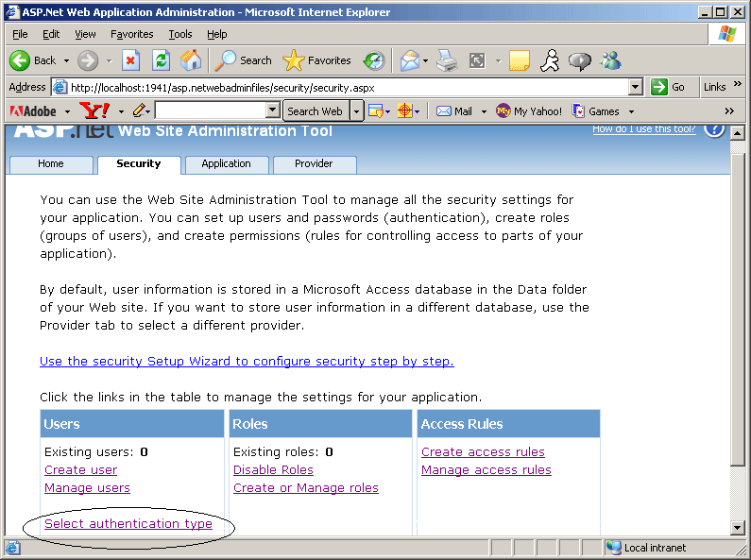Click the Create or Manage roles link
This screenshot has height=560, width=751.
coord(306,488)
